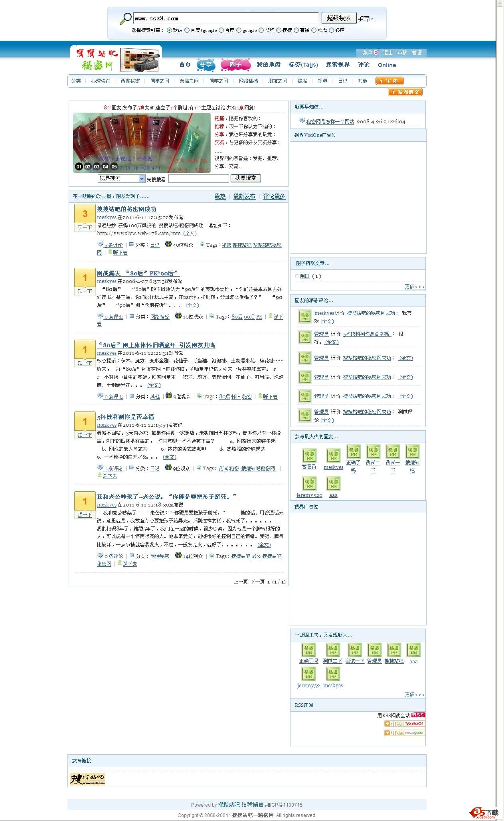
Task: Click the 先搜搜看 text input field
Action: point(198,178)
